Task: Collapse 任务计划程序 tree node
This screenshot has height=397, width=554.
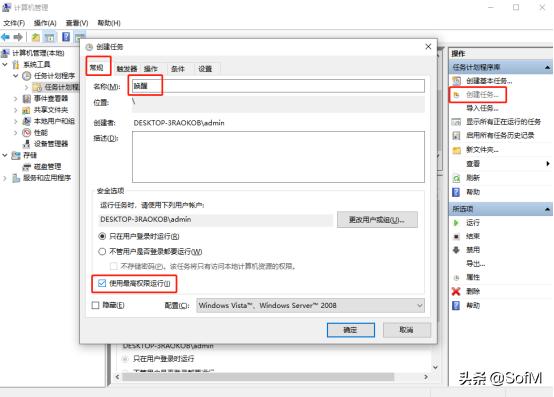Action: (16, 76)
